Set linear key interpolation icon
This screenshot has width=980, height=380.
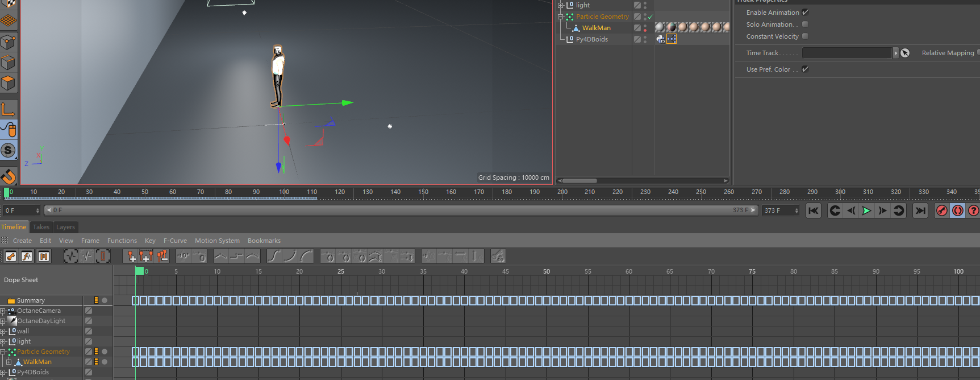[x=221, y=257]
